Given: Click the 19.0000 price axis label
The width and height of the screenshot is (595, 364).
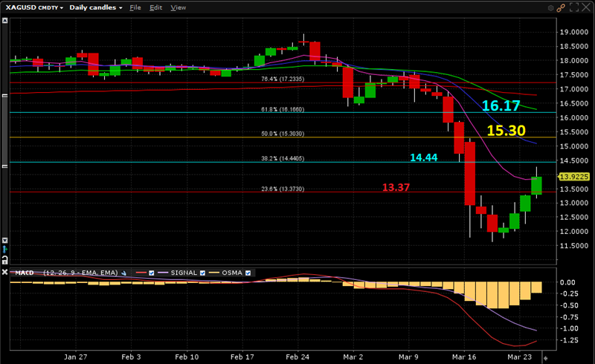Looking at the screenshot, I should pyautogui.click(x=574, y=32).
